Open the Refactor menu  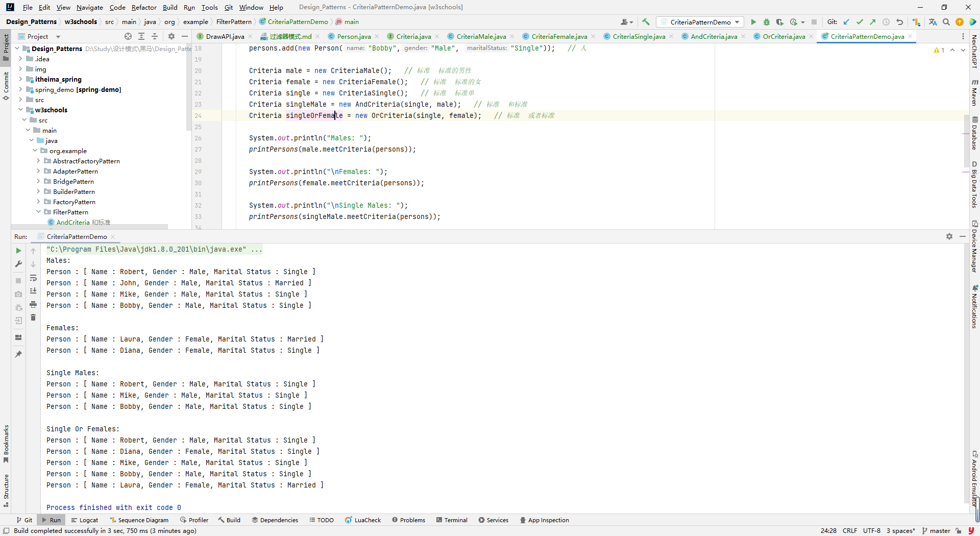143,7
